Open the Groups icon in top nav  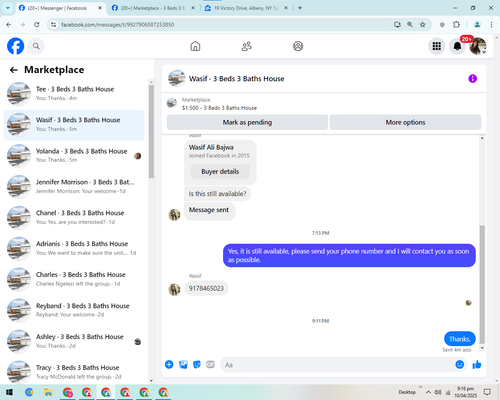click(x=298, y=46)
